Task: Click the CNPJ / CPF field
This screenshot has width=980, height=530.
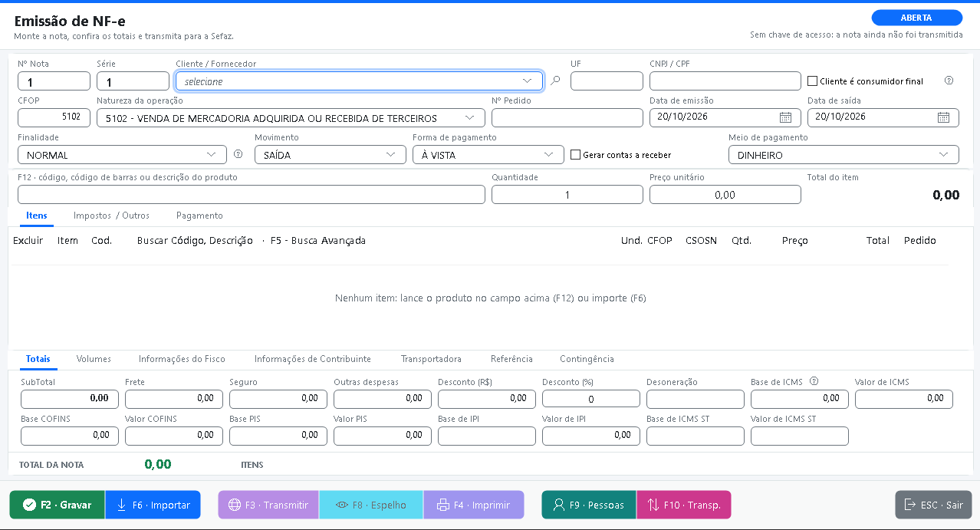Action: [x=725, y=81]
